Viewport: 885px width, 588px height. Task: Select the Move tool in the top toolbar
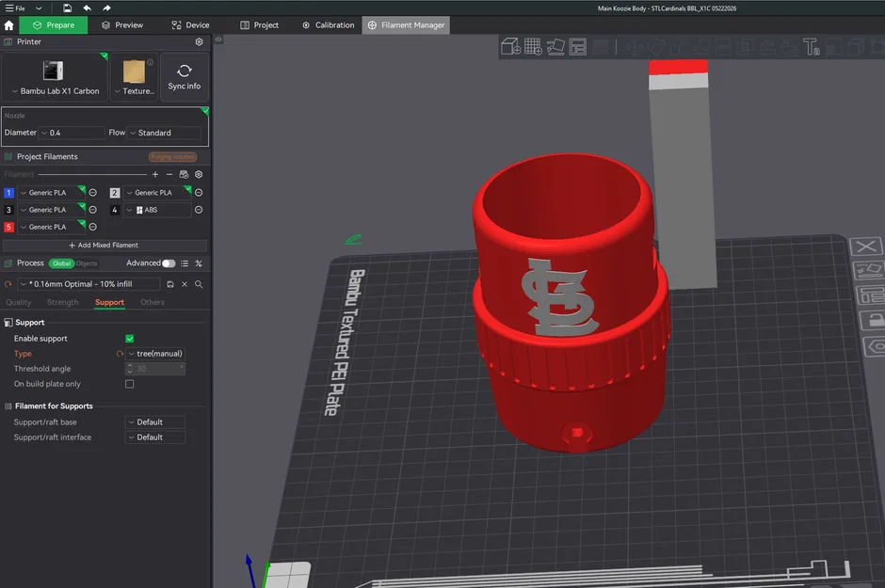[634, 47]
